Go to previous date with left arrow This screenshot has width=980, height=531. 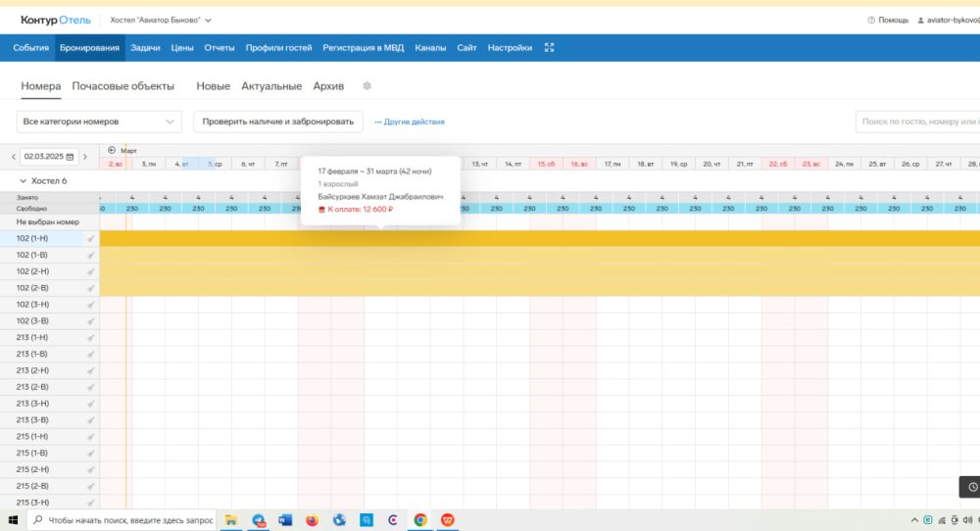click(13, 157)
